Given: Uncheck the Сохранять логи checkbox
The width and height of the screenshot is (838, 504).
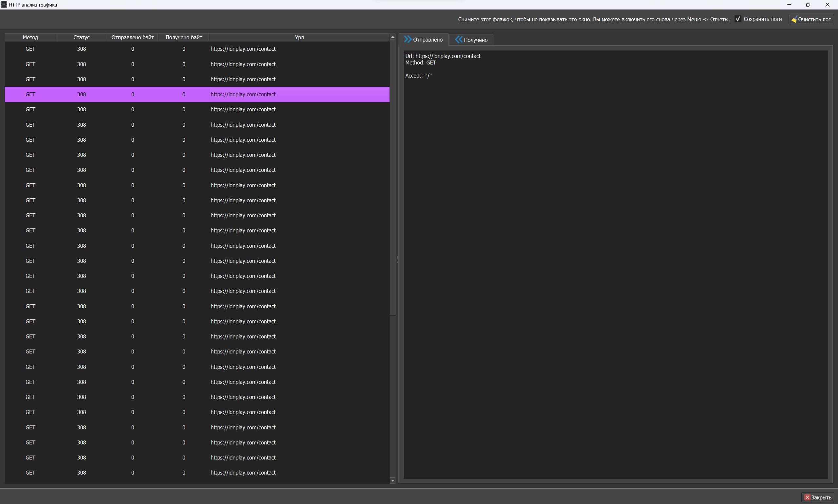Looking at the screenshot, I should click(x=738, y=19).
